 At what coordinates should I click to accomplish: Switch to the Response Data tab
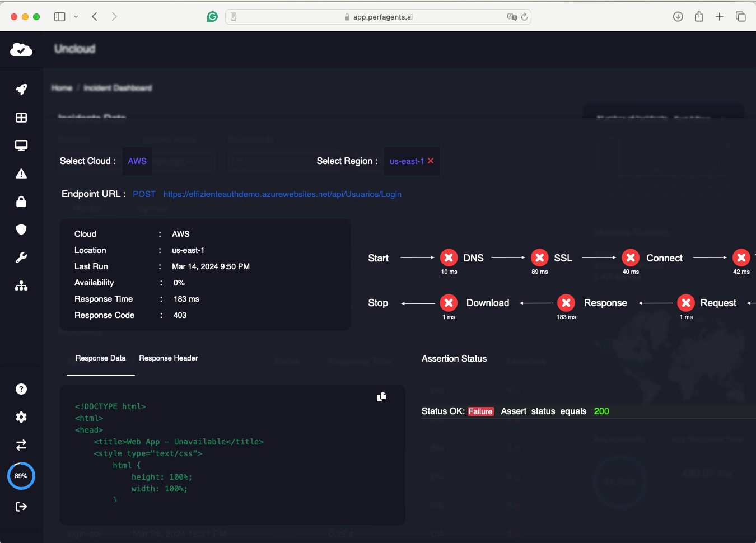tap(101, 358)
